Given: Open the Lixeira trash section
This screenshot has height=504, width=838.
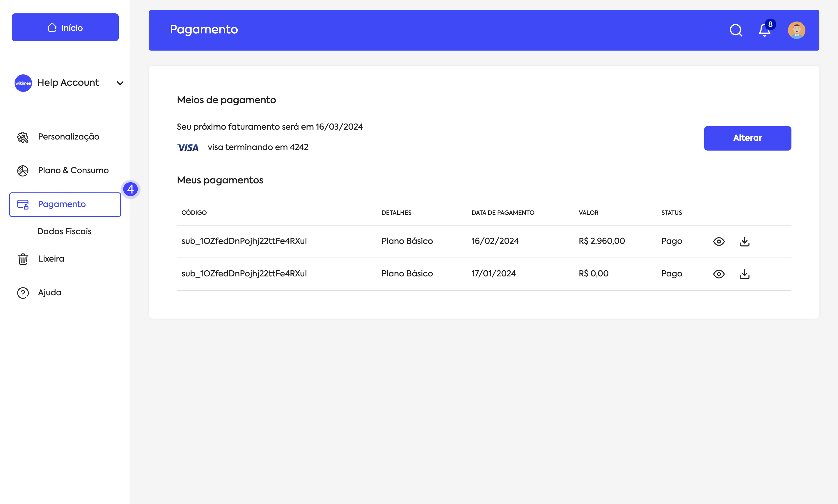Looking at the screenshot, I should tap(51, 259).
